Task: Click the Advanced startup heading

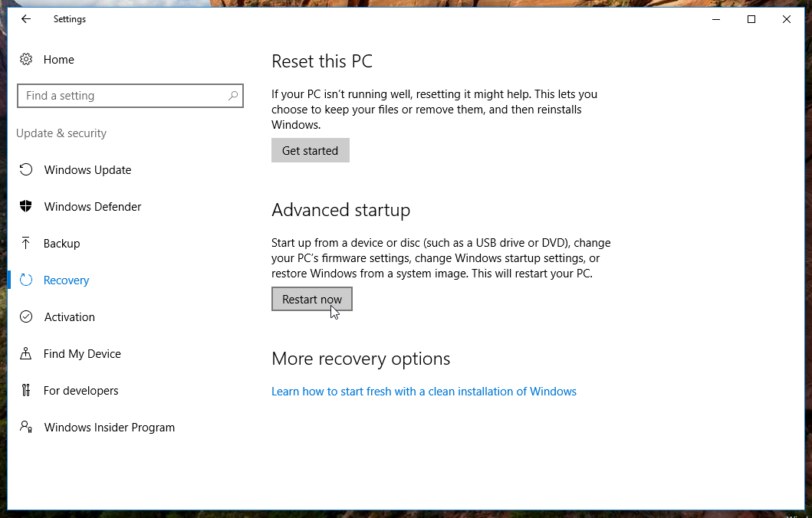Action: [x=340, y=210]
